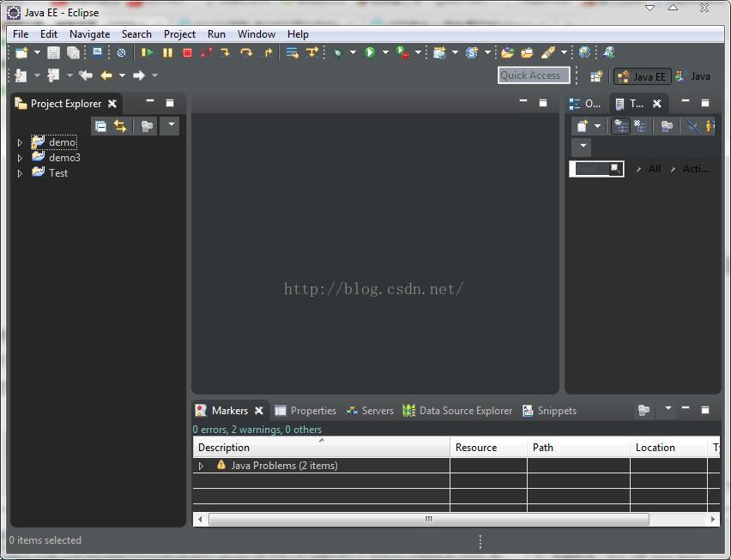731x560 pixels.
Task: Click the Open Perspective icon
Action: [596, 76]
